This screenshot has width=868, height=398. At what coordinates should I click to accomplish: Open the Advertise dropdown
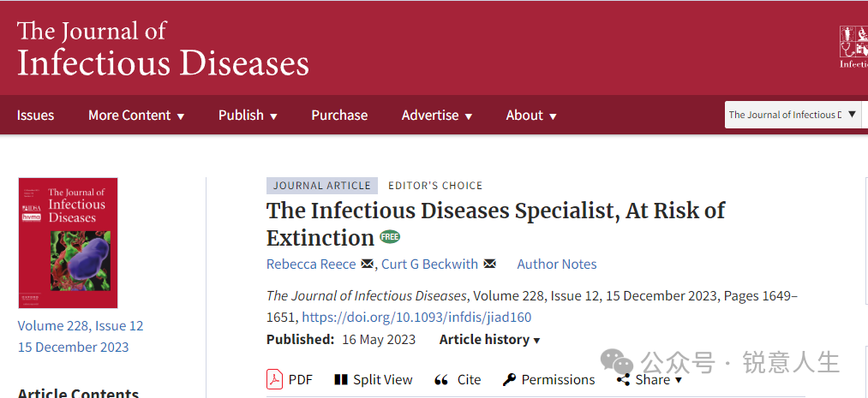[437, 116]
